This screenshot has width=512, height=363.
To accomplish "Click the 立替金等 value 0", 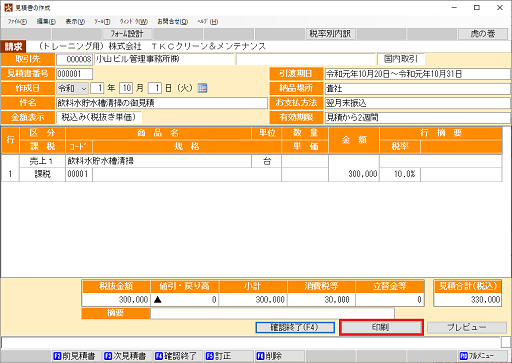I will [x=389, y=300].
